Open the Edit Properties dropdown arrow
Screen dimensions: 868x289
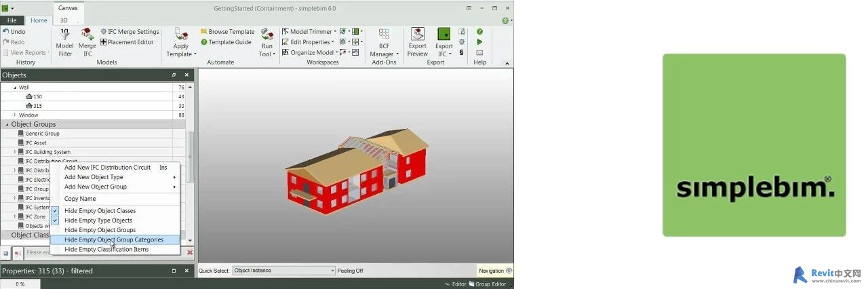pos(332,42)
